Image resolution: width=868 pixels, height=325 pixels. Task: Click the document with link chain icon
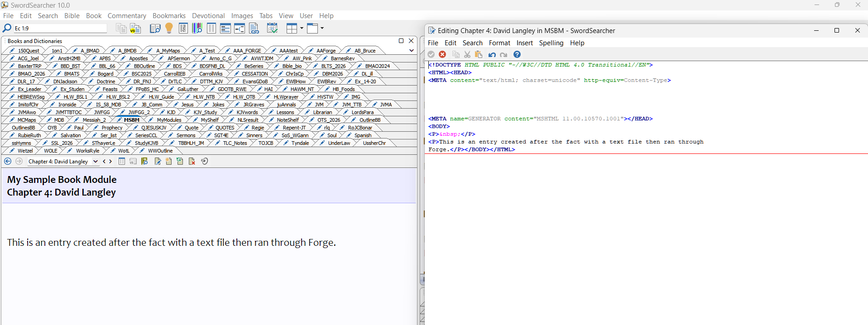pos(254,29)
